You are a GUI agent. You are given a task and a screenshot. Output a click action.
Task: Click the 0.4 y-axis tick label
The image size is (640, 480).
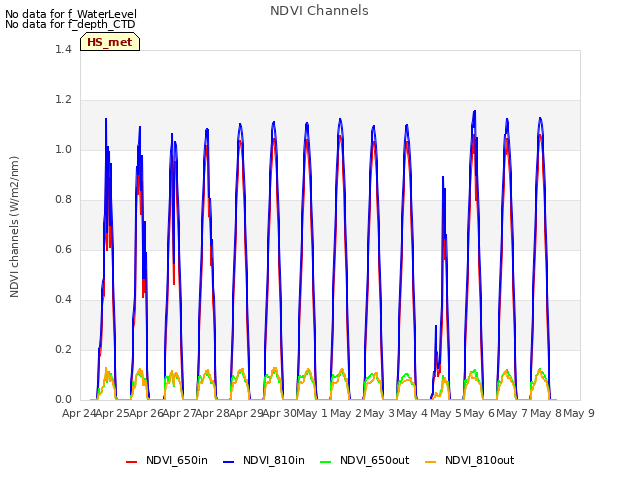tap(63, 300)
